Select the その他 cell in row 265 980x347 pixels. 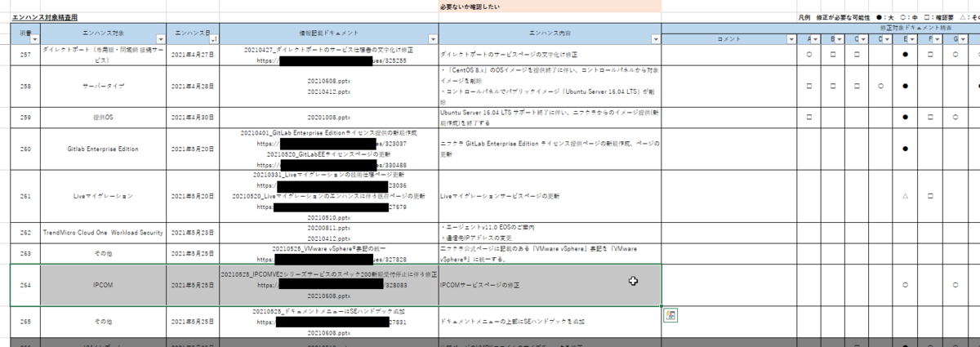point(103,323)
